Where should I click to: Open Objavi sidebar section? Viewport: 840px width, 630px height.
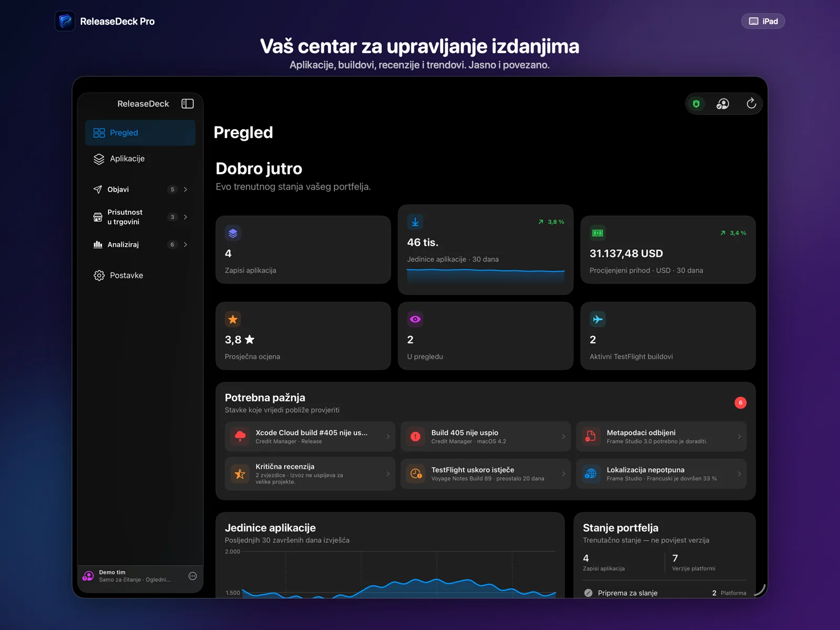pyautogui.click(x=140, y=190)
